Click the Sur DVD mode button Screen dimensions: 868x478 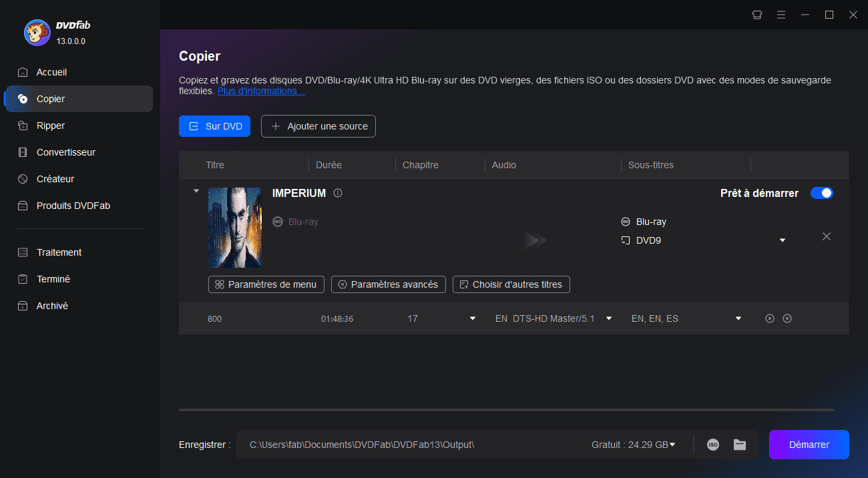(214, 126)
